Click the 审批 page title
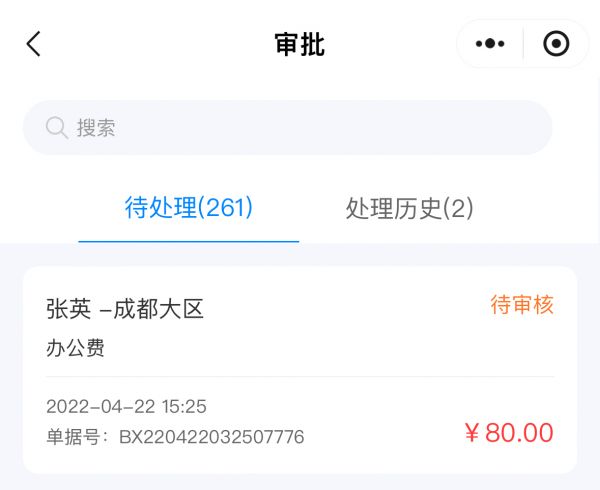 [299, 45]
